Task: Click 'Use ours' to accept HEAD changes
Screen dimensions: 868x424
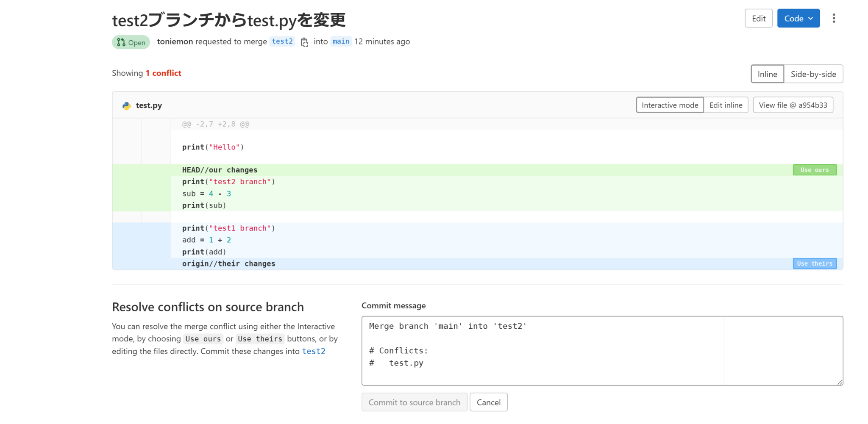Action: [814, 169]
